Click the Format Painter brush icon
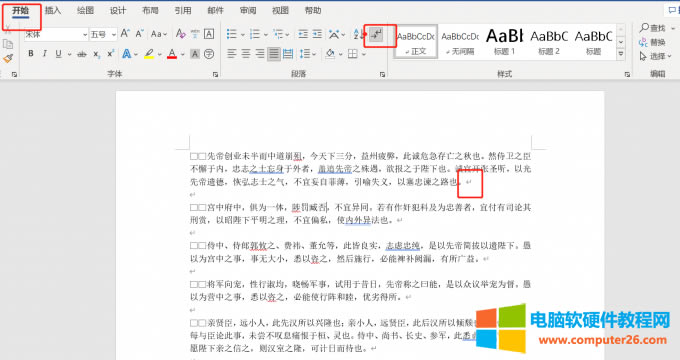Viewport: 680px width, 360px height. [8, 59]
